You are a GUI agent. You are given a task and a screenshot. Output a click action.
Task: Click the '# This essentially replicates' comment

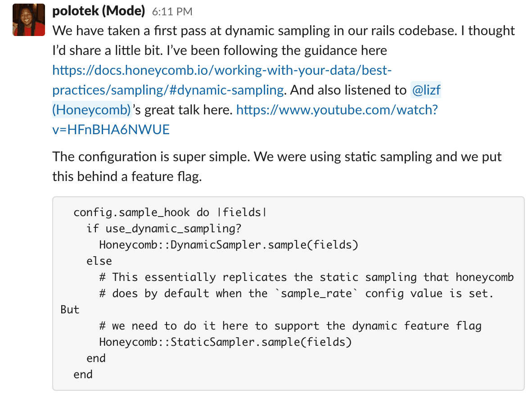[306, 277]
